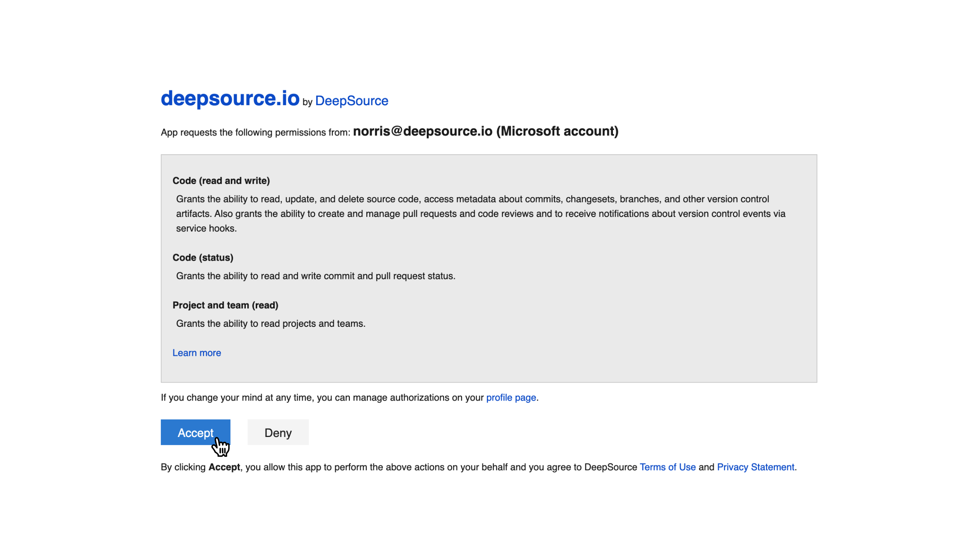Click the commit and pull request status description
The width and height of the screenshot is (980, 551).
[315, 276]
